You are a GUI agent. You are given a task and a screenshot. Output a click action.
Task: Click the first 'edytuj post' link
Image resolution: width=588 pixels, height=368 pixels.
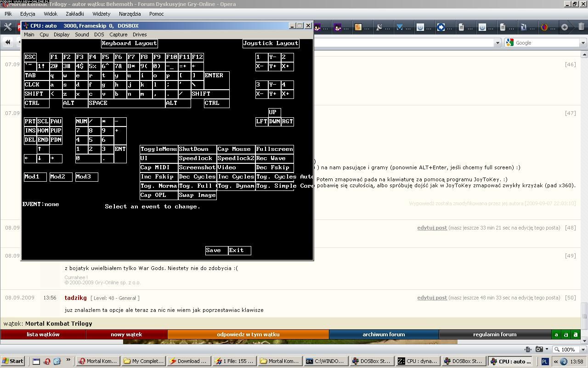[432, 228]
